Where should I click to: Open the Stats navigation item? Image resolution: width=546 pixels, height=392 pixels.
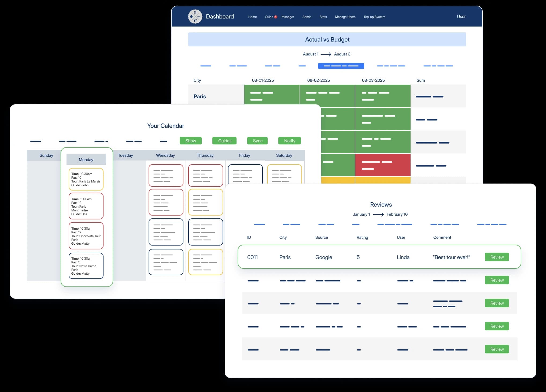(x=323, y=17)
